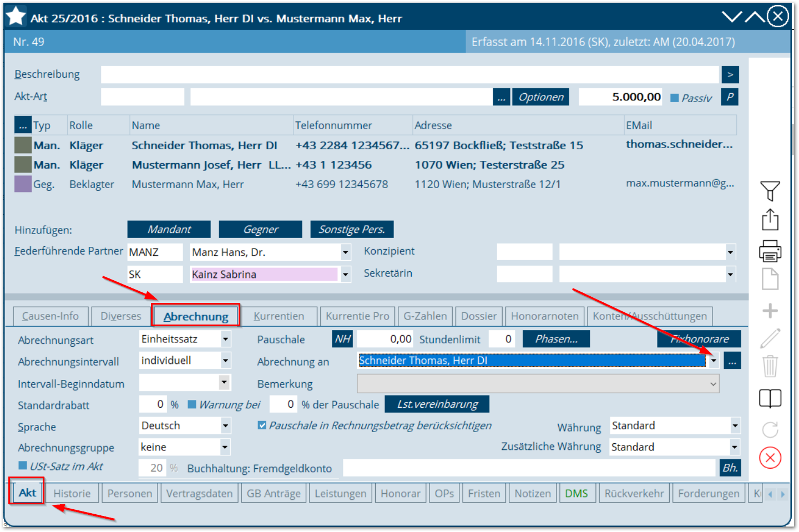Switch to the Causen-Info tab
This screenshot has width=799, height=532.
tap(50, 316)
